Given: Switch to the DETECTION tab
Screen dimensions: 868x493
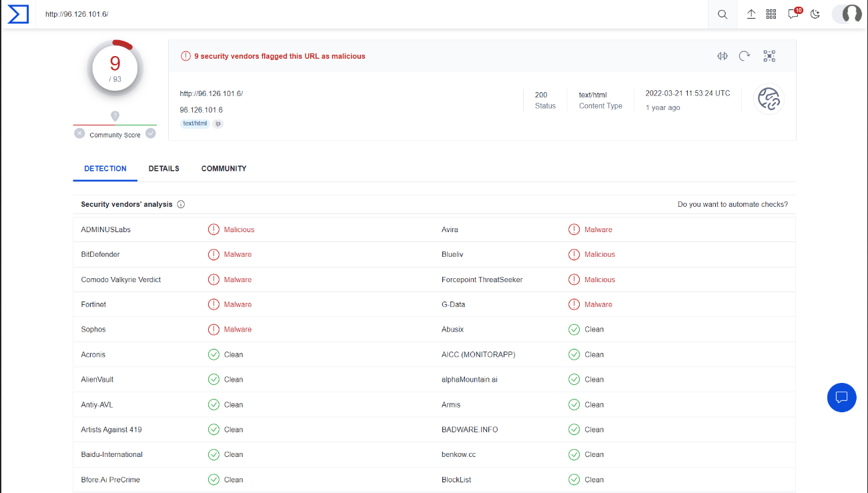Looking at the screenshot, I should tap(105, 169).
